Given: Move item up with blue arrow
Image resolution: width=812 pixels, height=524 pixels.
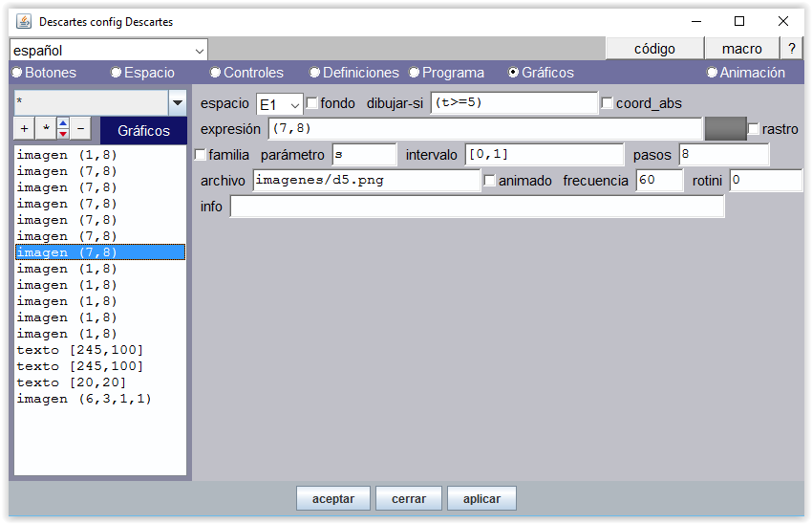Looking at the screenshot, I should [x=63, y=123].
